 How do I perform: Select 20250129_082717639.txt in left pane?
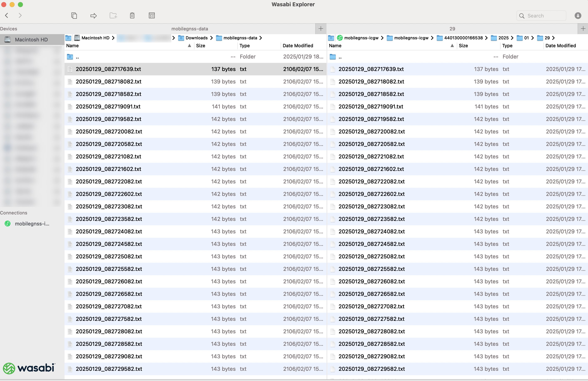[x=196, y=69]
